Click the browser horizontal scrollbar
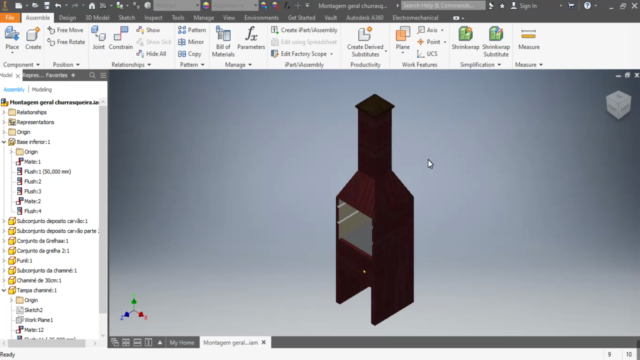 [47, 344]
